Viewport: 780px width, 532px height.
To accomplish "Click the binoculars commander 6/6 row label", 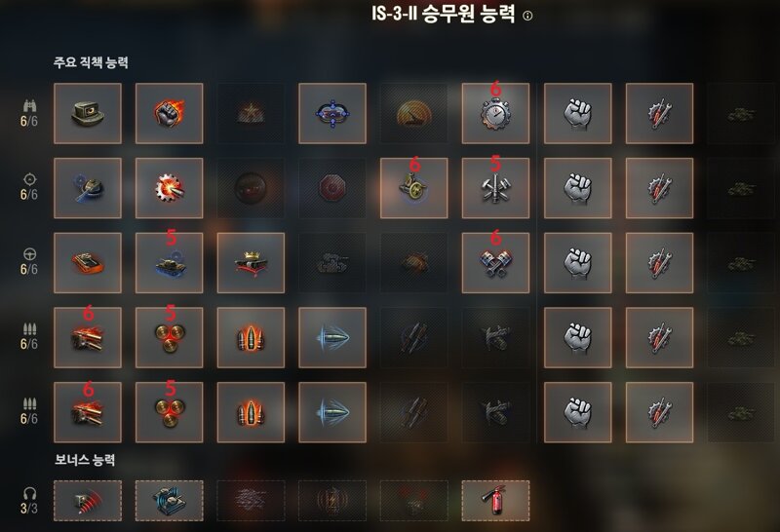I will coord(29,113).
